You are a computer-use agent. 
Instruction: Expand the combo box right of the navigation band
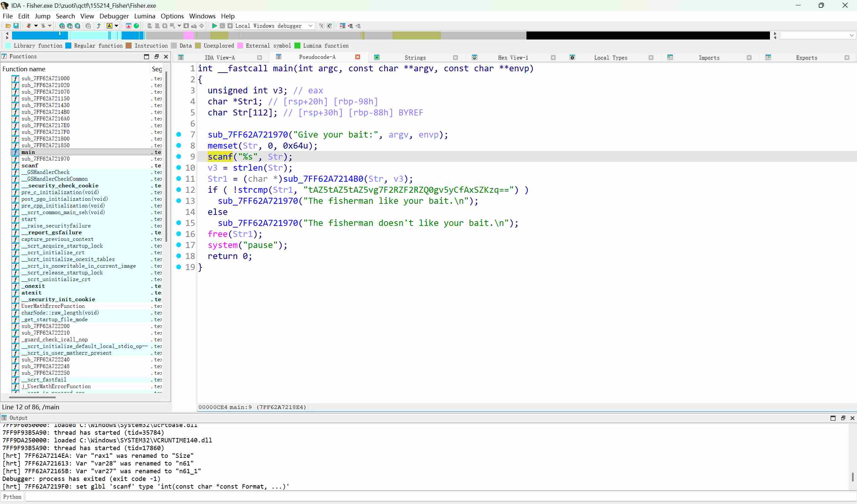851,35
